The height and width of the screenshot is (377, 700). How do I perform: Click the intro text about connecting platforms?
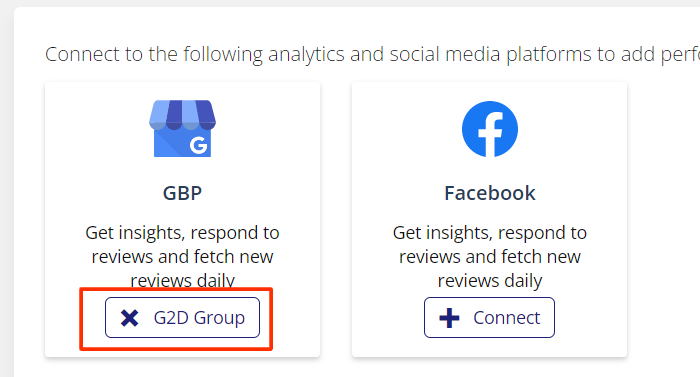tap(372, 54)
